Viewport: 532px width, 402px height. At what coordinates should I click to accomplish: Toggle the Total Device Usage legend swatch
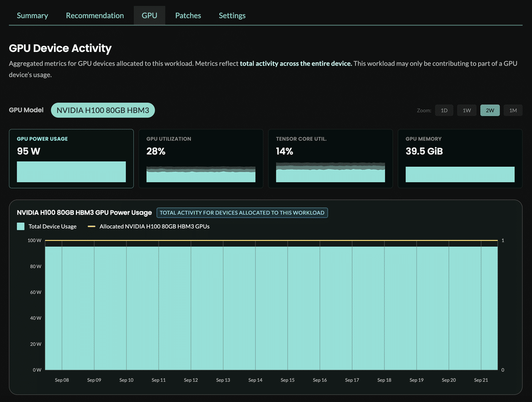click(x=21, y=226)
